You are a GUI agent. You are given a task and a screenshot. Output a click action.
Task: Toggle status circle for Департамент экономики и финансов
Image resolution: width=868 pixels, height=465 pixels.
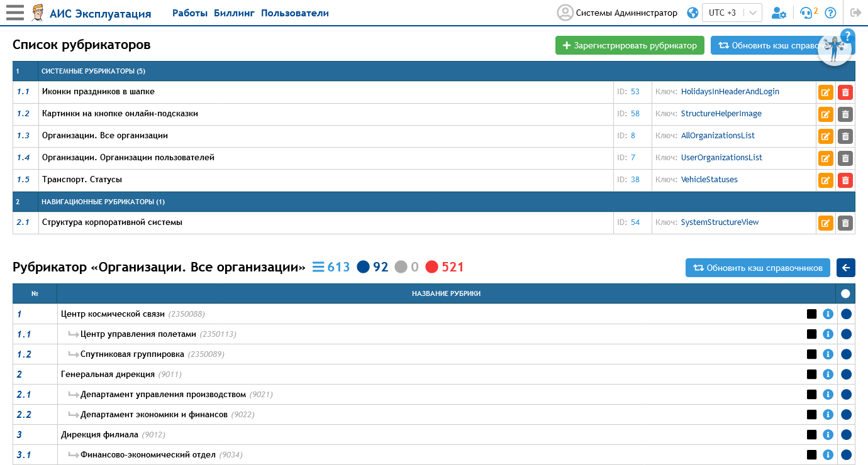click(x=846, y=415)
